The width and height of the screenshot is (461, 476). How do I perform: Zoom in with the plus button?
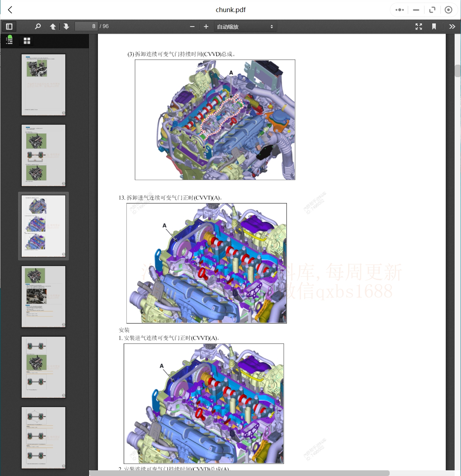point(206,27)
